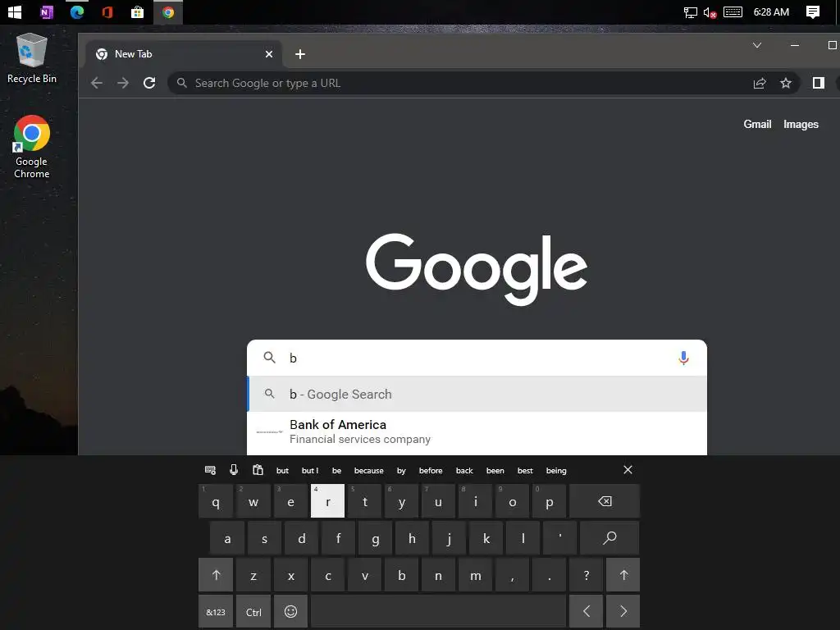Tap the 'q' key
This screenshot has height=630, width=840.
pos(216,501)
